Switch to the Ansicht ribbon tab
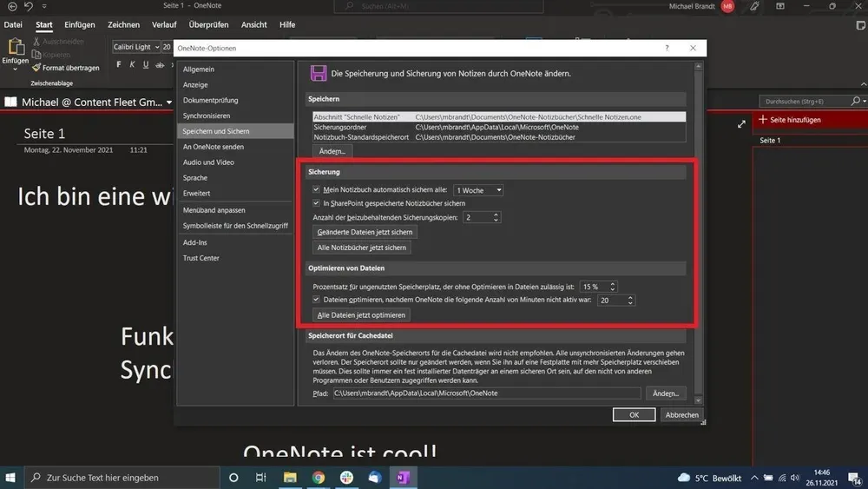 254,24
